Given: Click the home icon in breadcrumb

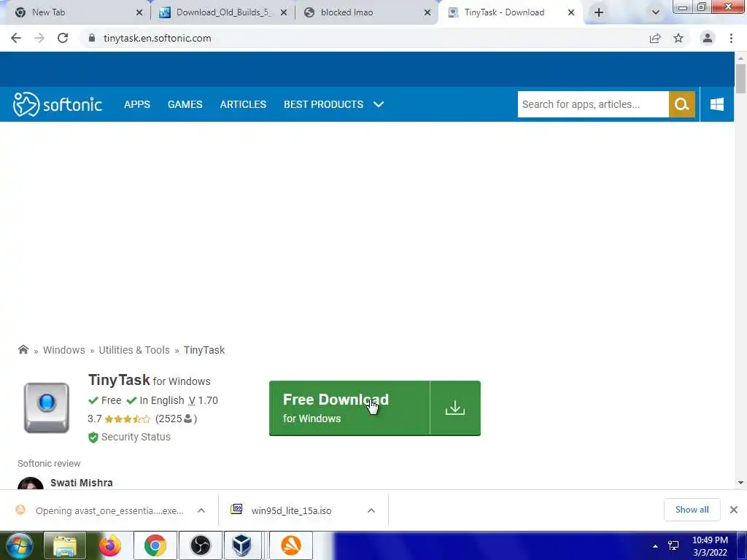Looking at the screenshot, I should tap(23, 349).
